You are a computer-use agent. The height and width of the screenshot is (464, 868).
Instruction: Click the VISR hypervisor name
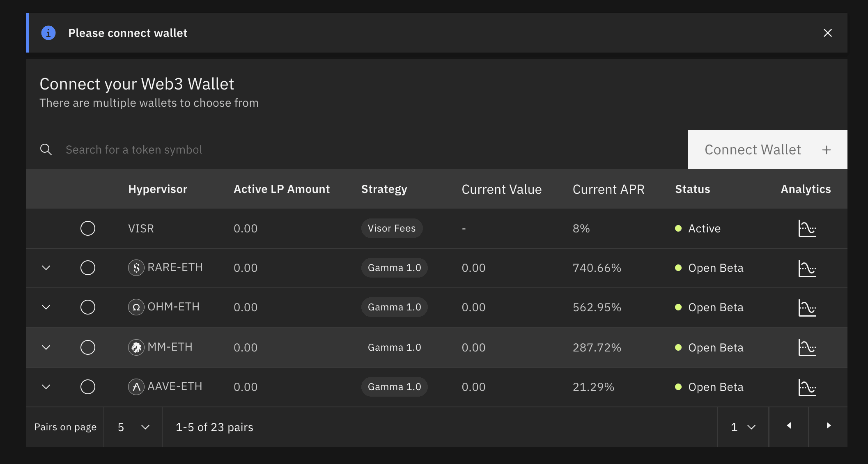[x=141, y=228]
